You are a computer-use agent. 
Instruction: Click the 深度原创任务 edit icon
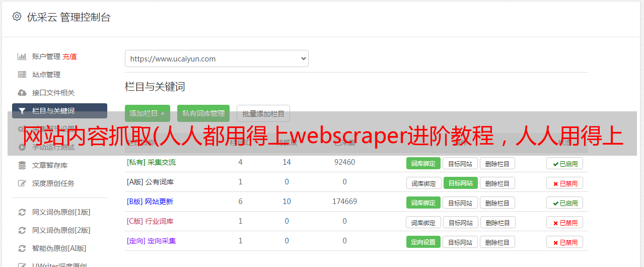coord(22,183)
